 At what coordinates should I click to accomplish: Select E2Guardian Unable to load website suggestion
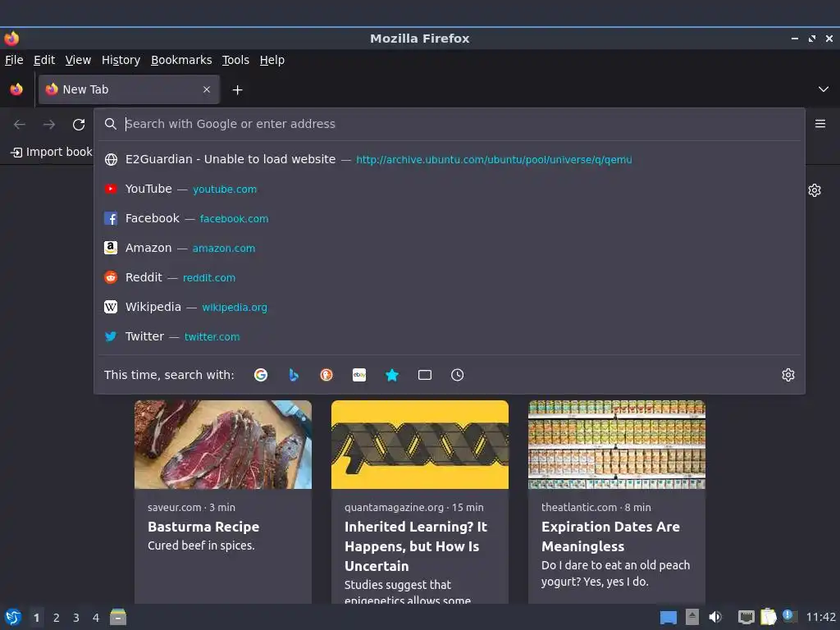pos(449,160)
